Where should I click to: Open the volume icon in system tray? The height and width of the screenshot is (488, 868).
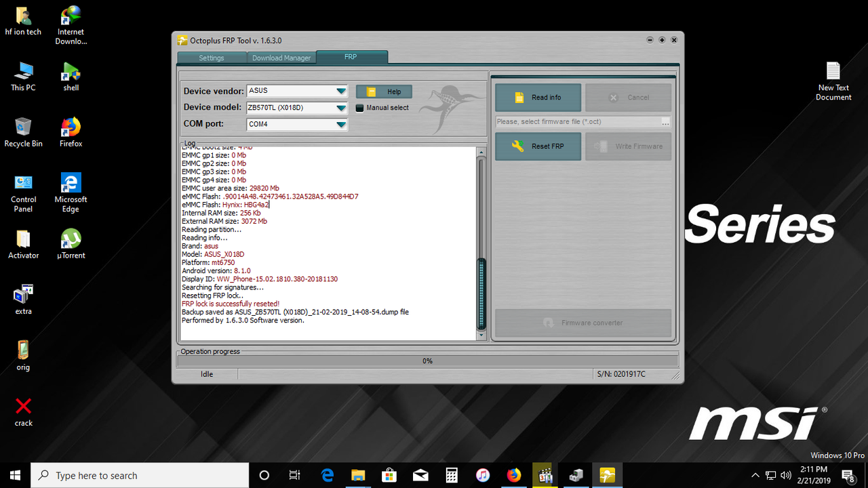click(x=786, y=475)
